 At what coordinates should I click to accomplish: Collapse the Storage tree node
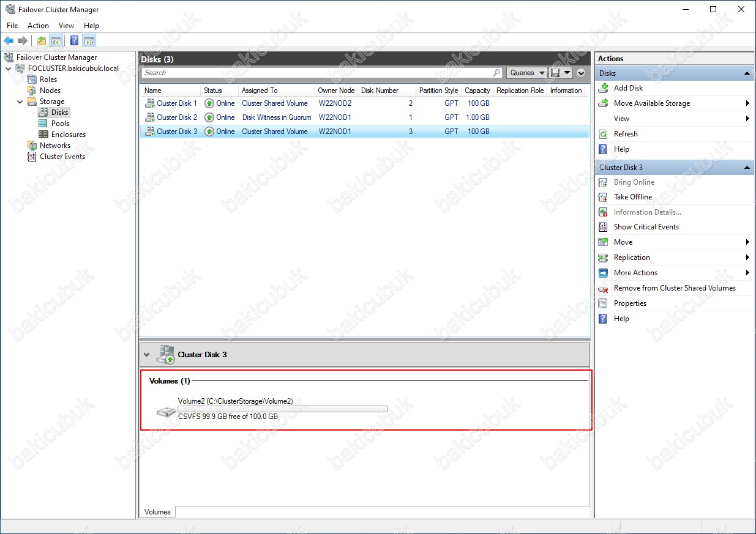point(20,102)
